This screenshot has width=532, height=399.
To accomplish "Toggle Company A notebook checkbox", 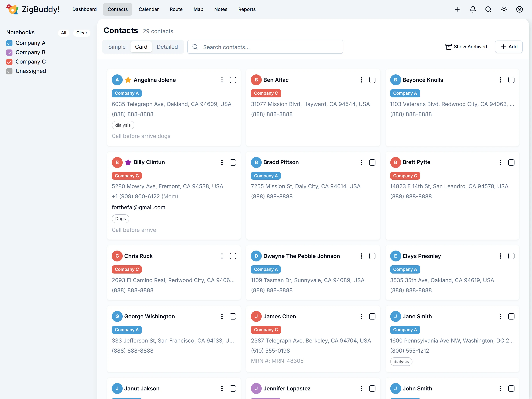I will tap(9, 43).
